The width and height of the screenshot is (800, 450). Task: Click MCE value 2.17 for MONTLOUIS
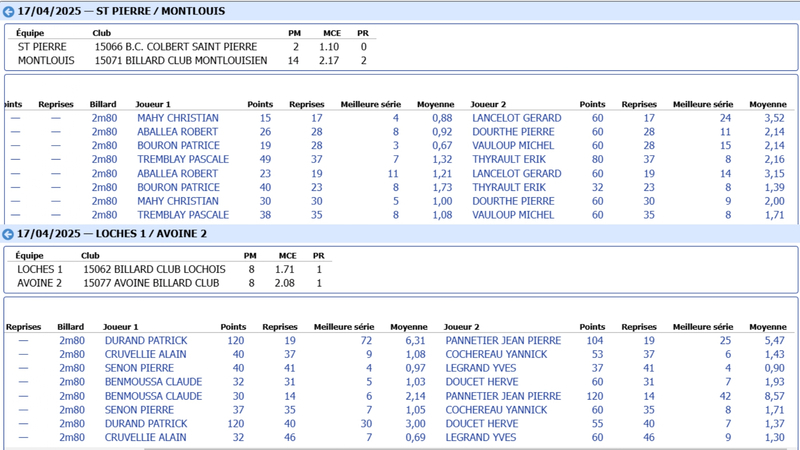(x=329, y=61)
